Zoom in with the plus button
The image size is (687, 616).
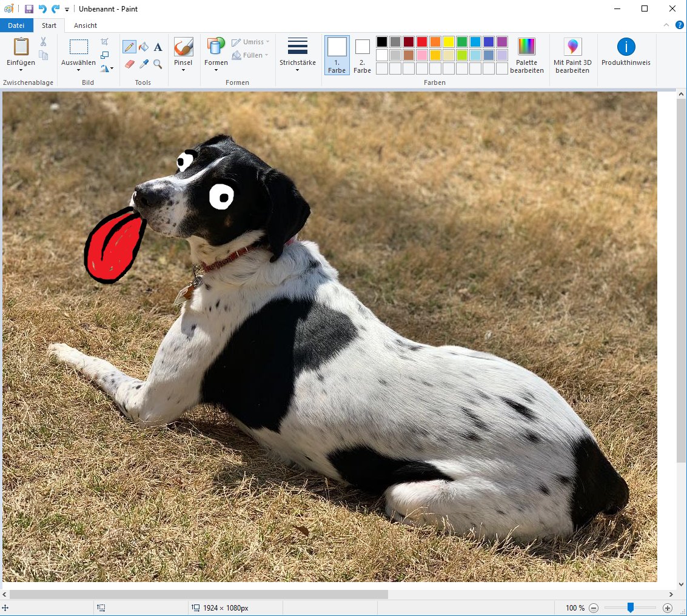(667, 608)
